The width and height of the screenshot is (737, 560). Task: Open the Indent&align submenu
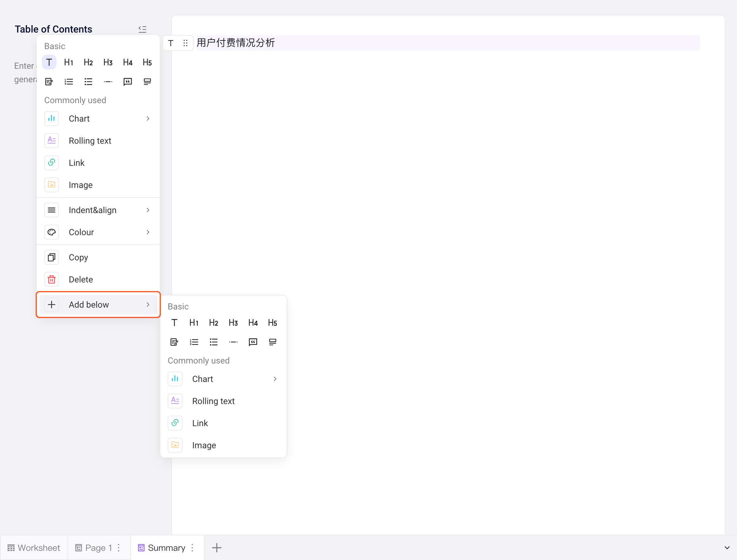(x=98, y=210)
